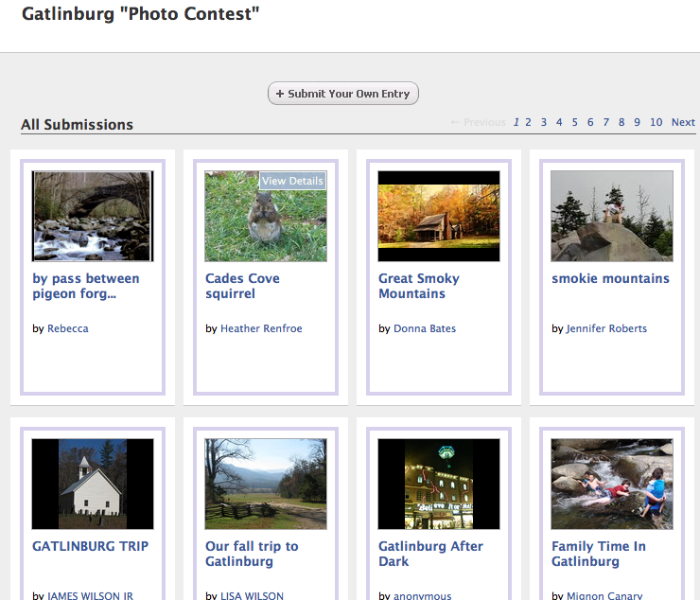This screenshot has height=600, width=700.
Task: Select current page 1 in pagination
Action: (516, 122)
